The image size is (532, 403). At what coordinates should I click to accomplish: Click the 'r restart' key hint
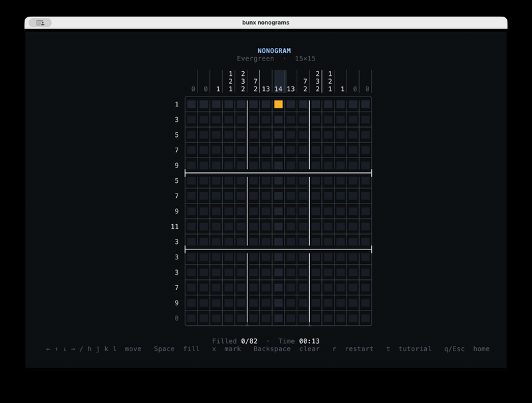(x=353, y=348)
